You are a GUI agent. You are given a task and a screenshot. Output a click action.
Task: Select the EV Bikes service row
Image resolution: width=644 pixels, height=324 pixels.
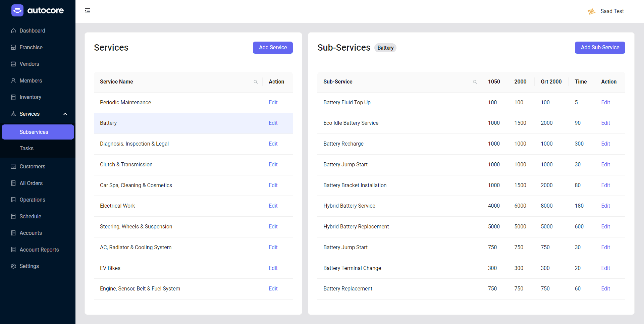[x=193, y=268]
